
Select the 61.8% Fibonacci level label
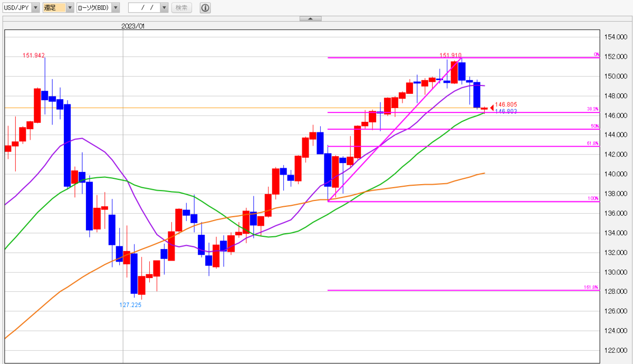click(x=593, y=143)
